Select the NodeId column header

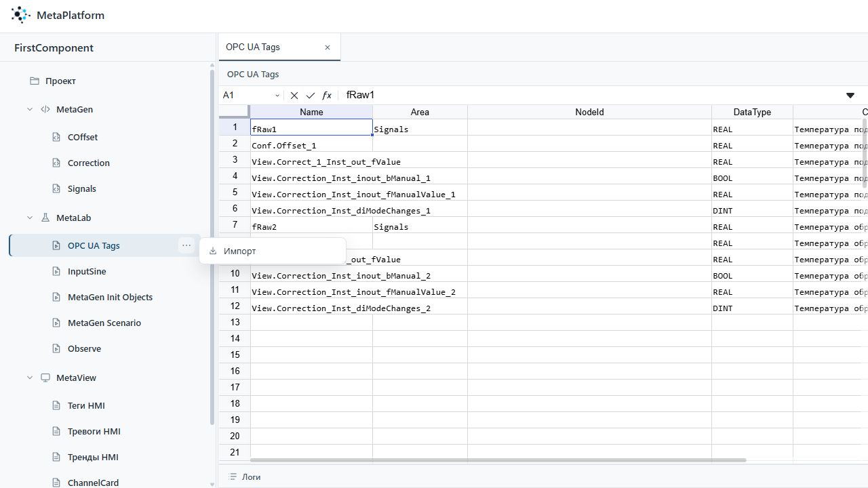tap(589, 112)
